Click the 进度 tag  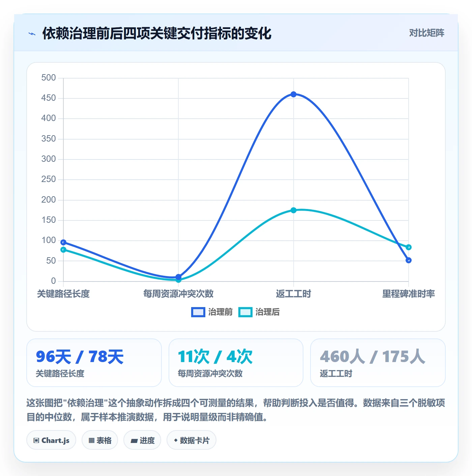tap(142, 440)
